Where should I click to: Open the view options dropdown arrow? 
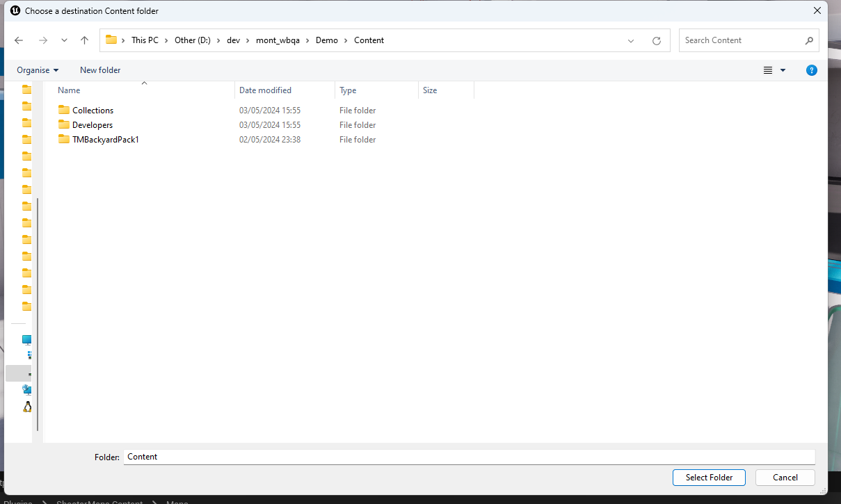coord(783,70)
